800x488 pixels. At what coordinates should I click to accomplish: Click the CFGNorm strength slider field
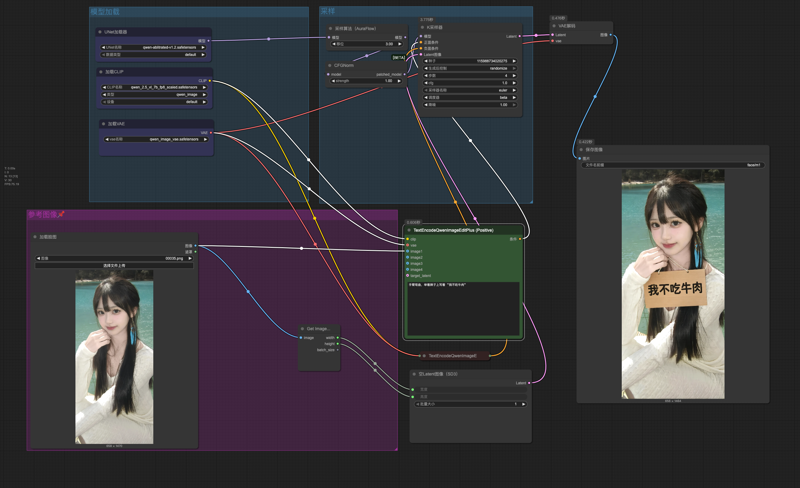(366, 81)
